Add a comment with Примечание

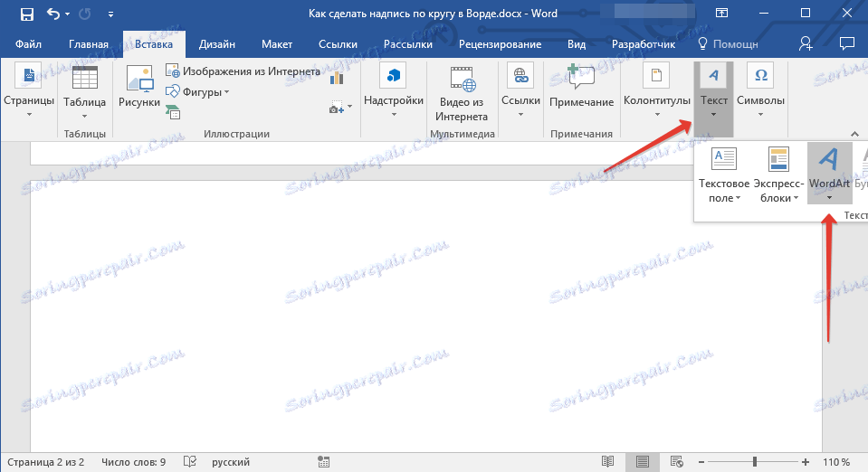click(x=581, y=88)
